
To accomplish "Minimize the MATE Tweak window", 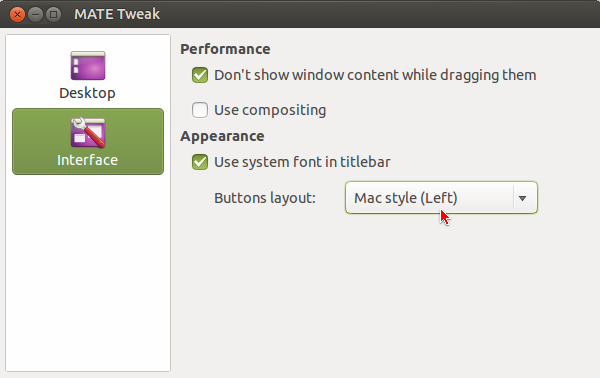I will pos(35,15).
